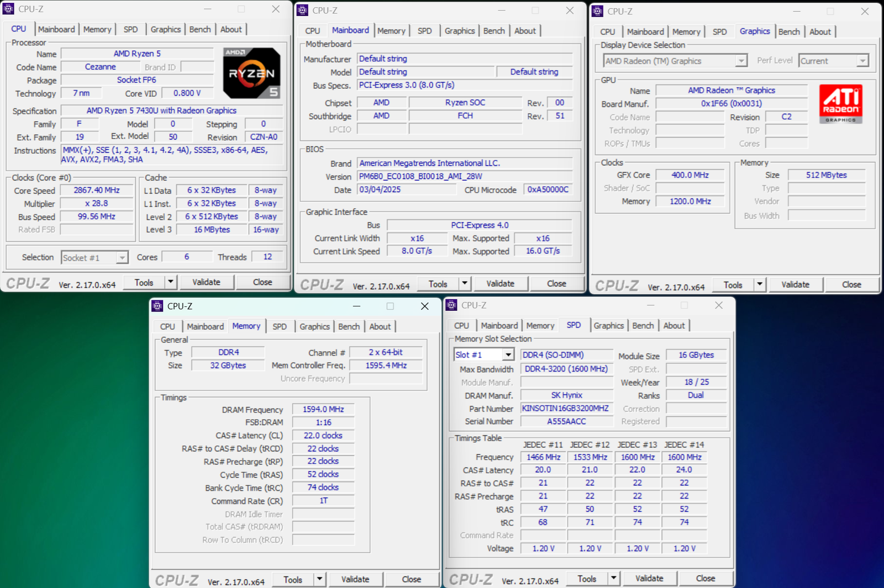884x588 pixels.
Task: Click the KINSOTIN16GB3200MHZ Part Number field
Action: click(565, 409)
